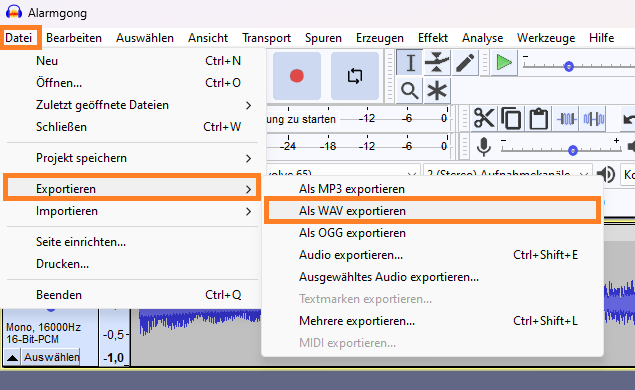Click the speaker playback device icon

[606, 175]
